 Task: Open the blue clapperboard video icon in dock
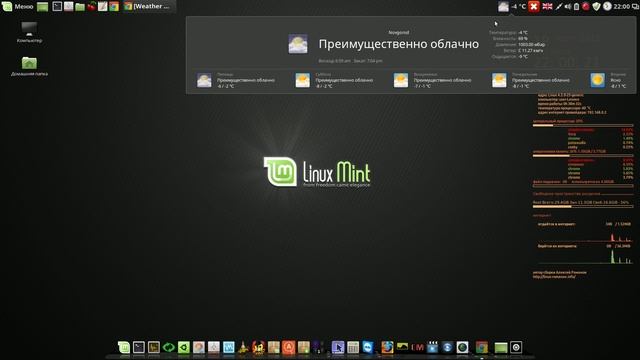(x=432, y=347)
